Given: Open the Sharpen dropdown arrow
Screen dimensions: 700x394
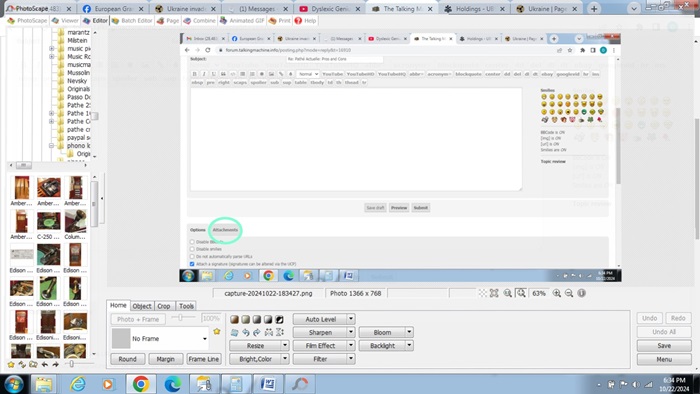Looking at the screenshot, I should click(351, 332).
